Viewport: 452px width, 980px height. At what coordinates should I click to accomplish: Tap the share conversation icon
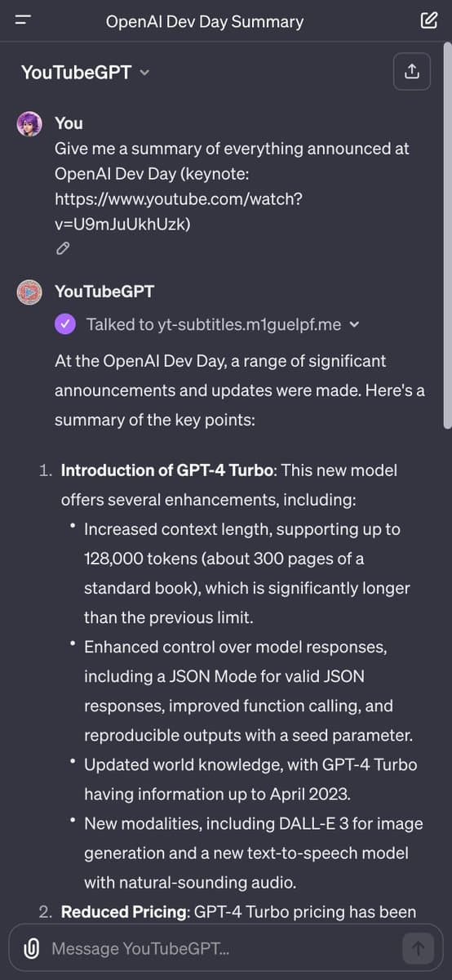click(411, 72)
